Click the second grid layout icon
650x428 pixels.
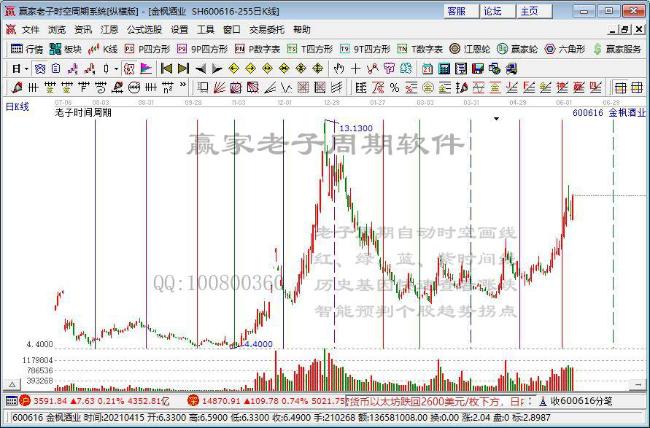click(x=636, y=88)
